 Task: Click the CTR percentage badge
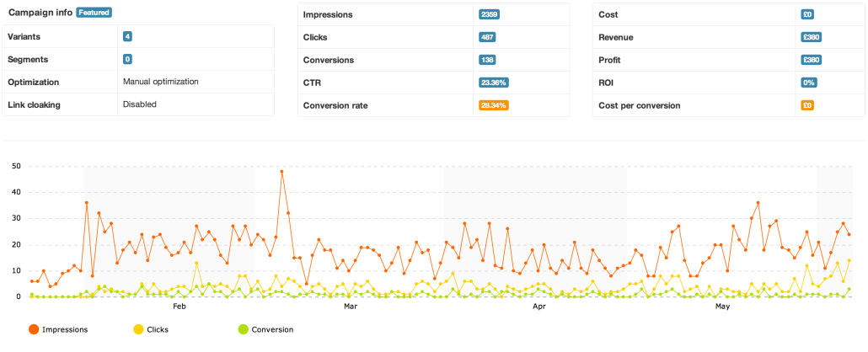point(493,83)
